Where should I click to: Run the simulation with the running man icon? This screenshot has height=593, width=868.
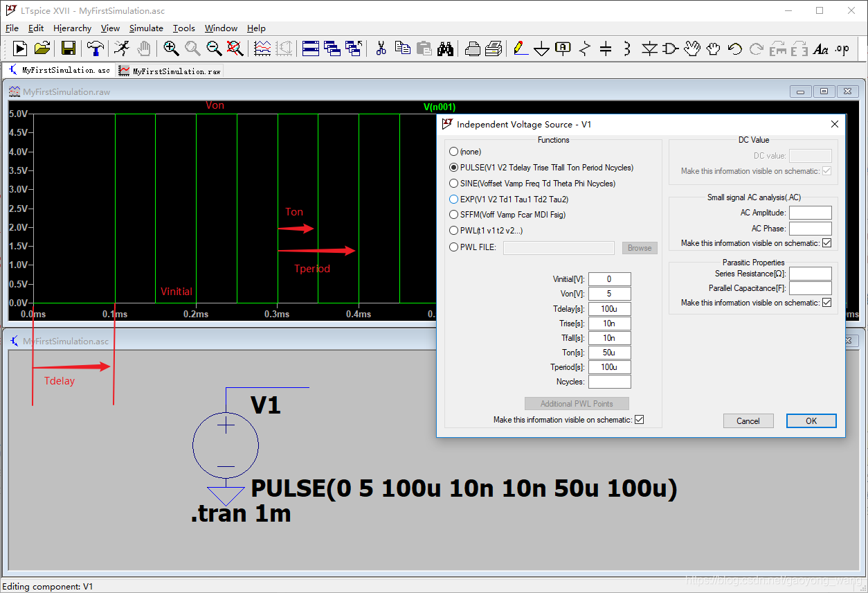pos(122,48)
